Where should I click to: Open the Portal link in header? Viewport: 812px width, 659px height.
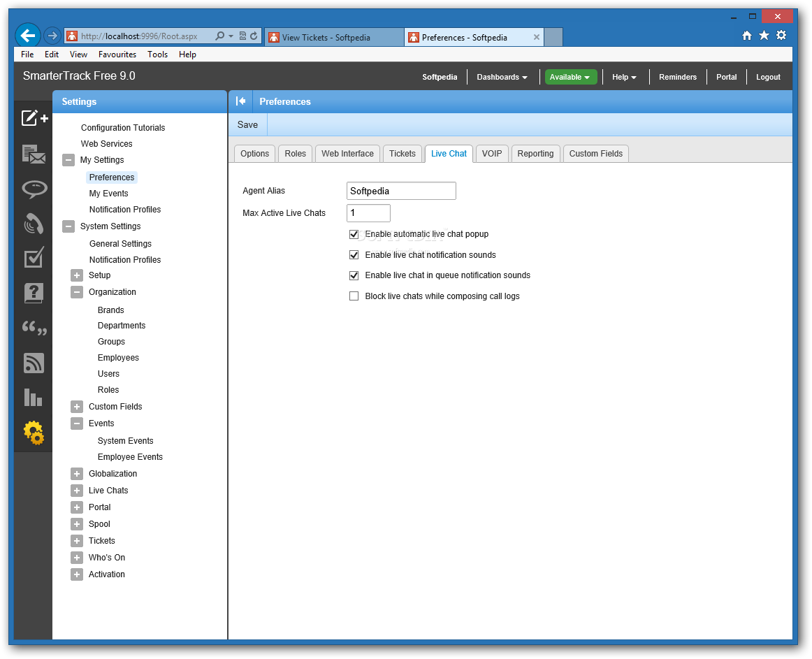pos(726,77)
